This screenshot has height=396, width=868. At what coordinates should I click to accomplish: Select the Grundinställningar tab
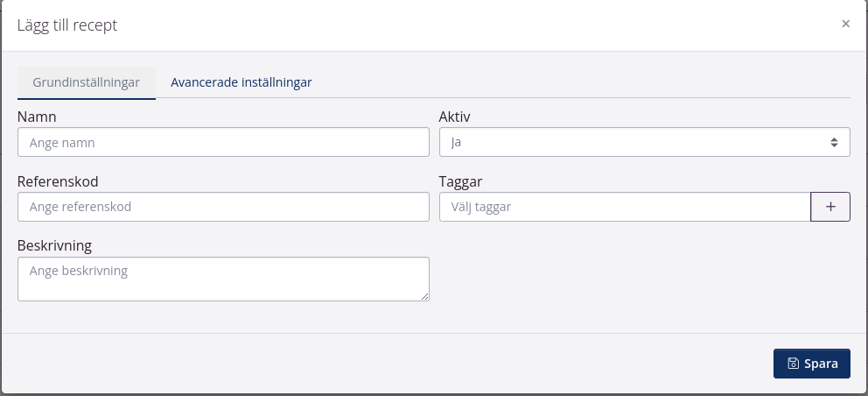(87, 82)
